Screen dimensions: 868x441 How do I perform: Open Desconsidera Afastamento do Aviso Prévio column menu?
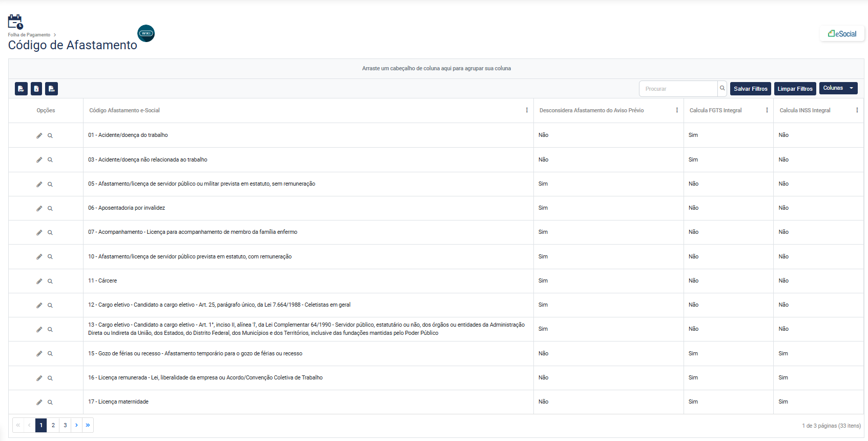coord(677,110)
